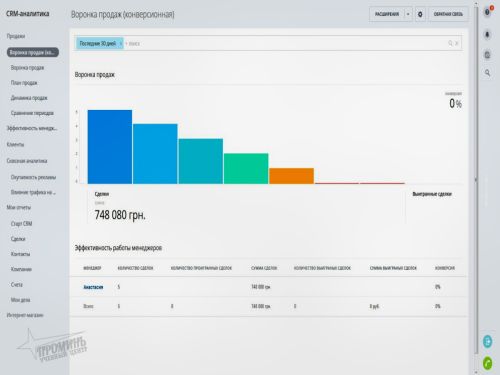Open 'Клиенты' sidebar section

click(x=15, y=144)
